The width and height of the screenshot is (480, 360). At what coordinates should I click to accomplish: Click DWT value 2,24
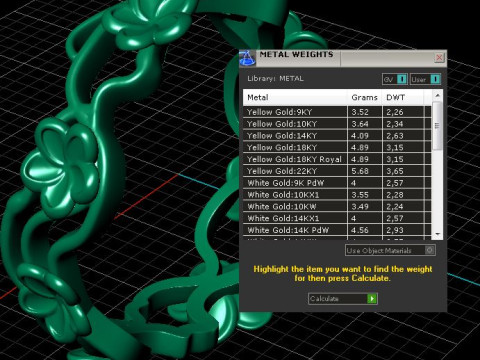pyautogui.click(x=395, y=207)
